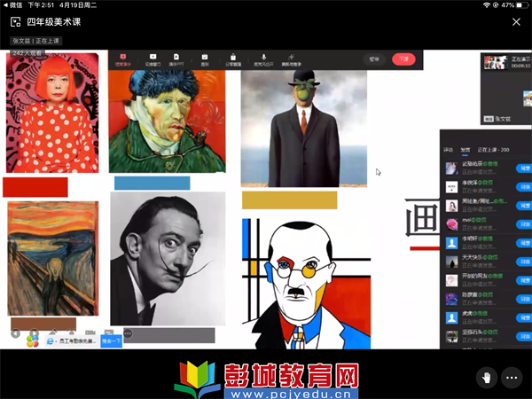Click 虎虎's default blue avatar
This screenshot has width=532, height=399.
451,317
